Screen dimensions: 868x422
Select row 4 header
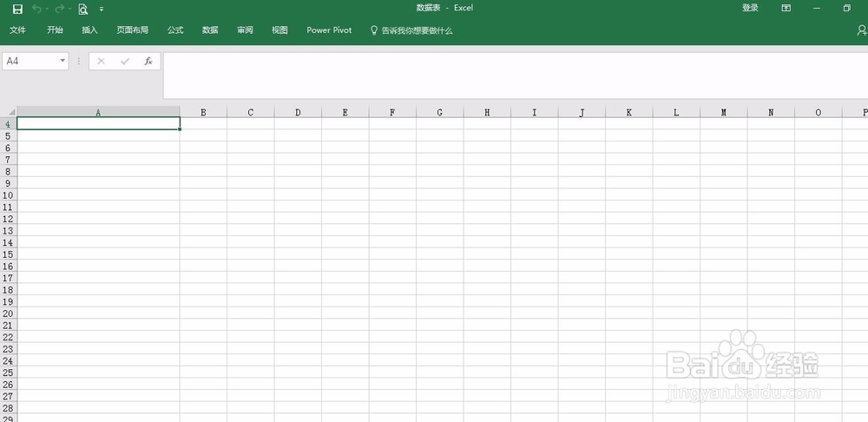pyautogui.click(x=9, y=124)
